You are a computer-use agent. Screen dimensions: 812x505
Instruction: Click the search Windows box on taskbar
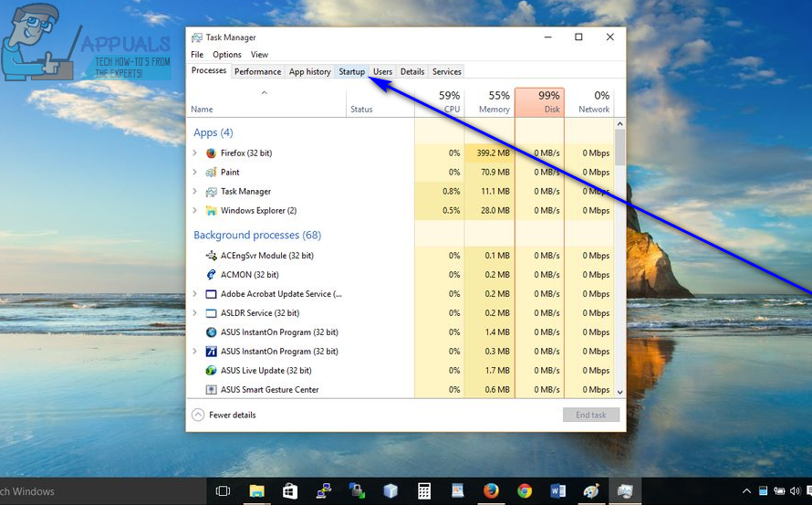tap(103, 491)
